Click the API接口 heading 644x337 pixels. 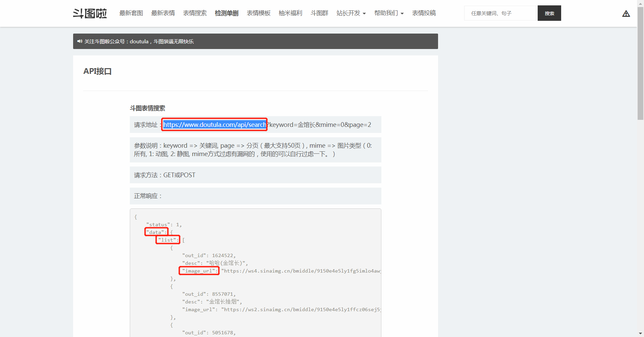(97, 71)
